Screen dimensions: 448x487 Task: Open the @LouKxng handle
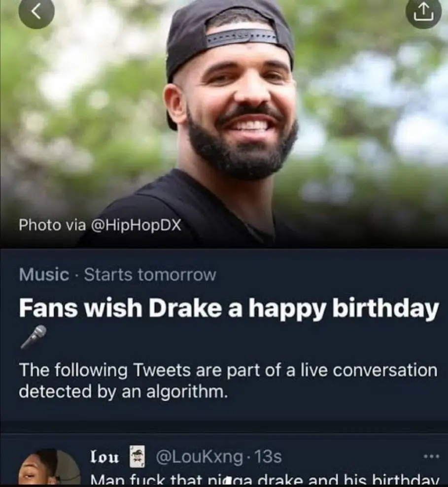pos(199,457)
